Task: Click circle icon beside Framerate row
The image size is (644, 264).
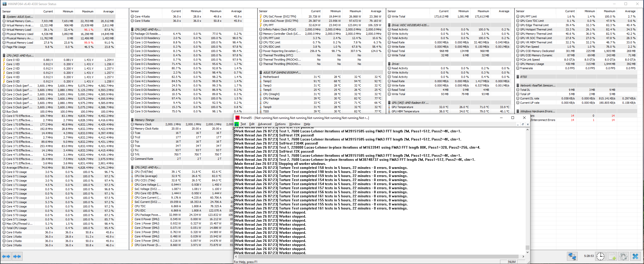Action: 518,68
